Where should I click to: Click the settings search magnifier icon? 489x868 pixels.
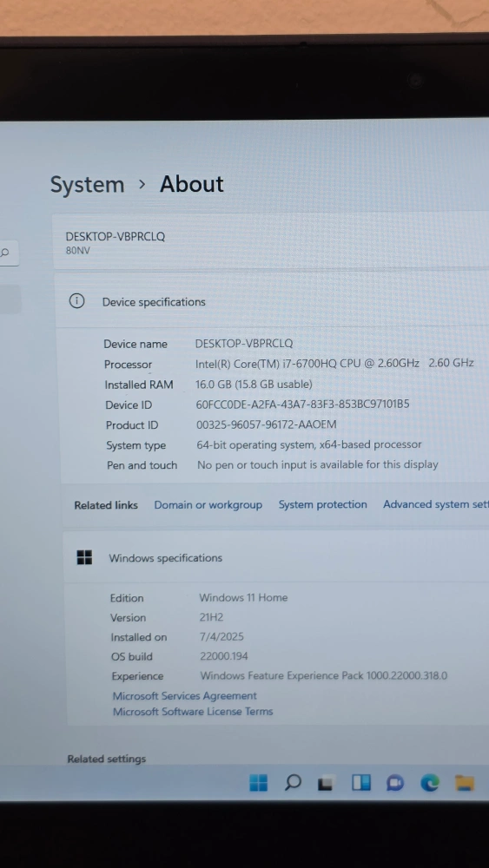click(5, 253)
